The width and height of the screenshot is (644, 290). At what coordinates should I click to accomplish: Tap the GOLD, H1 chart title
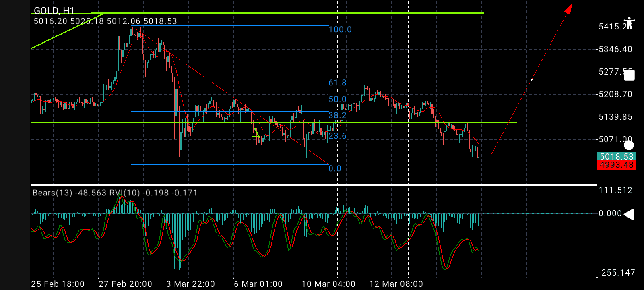pyautogui.click(x=54, y=11)
